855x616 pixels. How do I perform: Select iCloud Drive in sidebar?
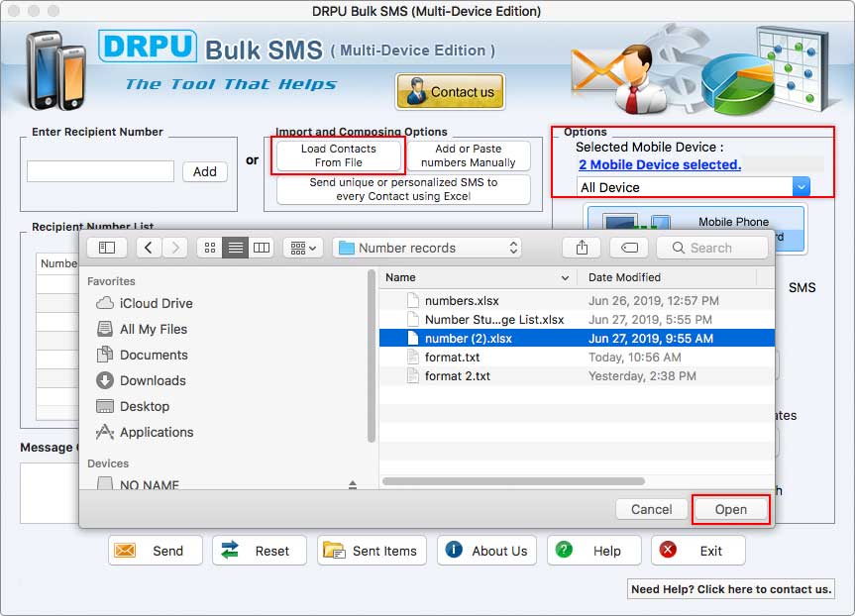pyautogui.click(x=145, y=303)
